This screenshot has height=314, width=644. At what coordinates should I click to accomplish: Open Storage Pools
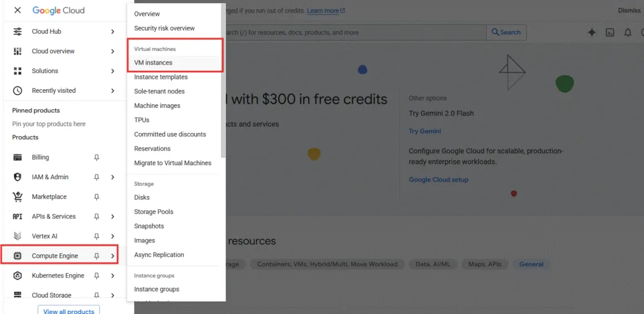point(153,212)
